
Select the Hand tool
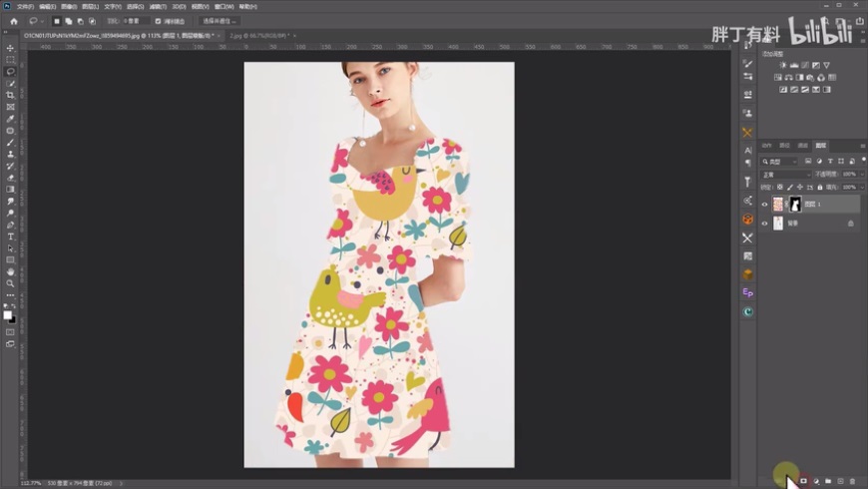(x=10, y=271)
